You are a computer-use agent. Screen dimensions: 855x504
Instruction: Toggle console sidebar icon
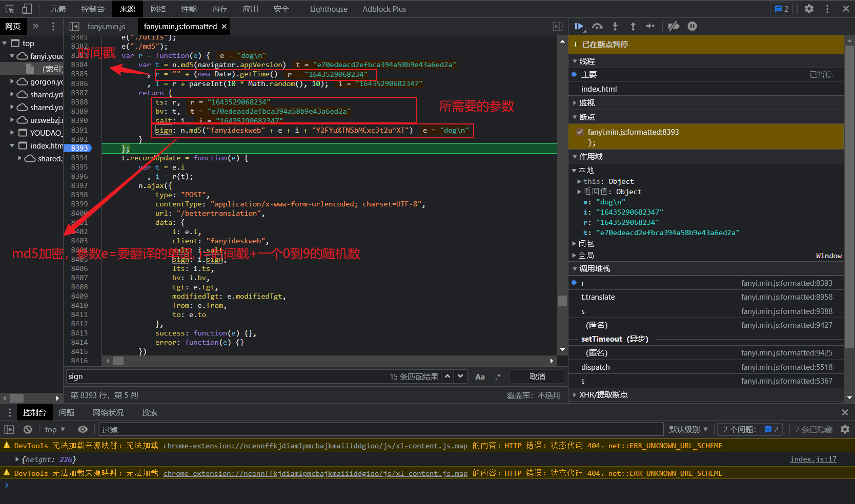[x=9, y=429]
